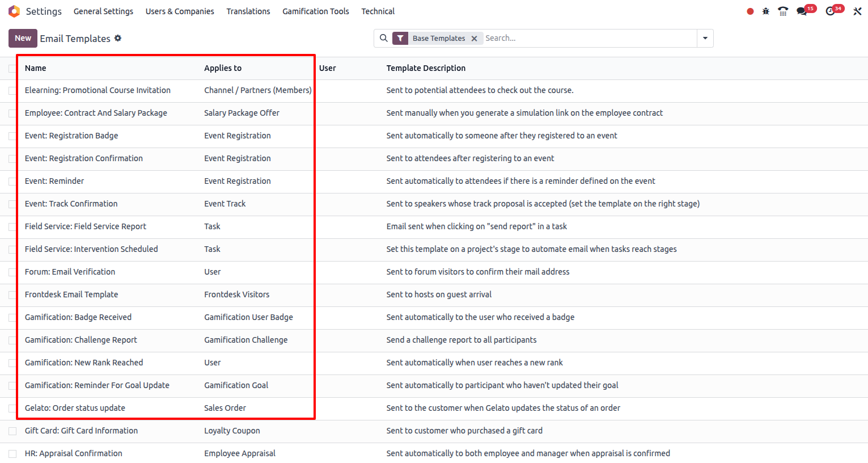
Task: Click description 'Sent to hosts on guest arrival'
Action: click(x=439, y=294)
